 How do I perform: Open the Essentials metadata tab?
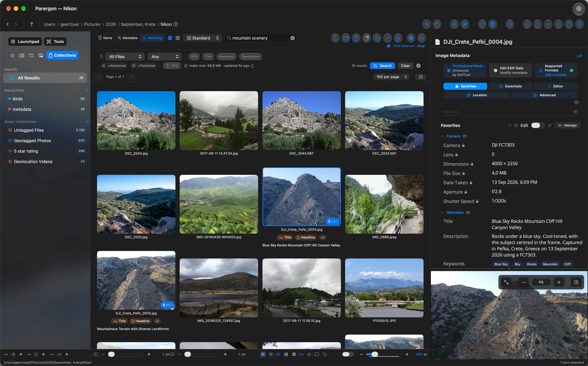510,86
